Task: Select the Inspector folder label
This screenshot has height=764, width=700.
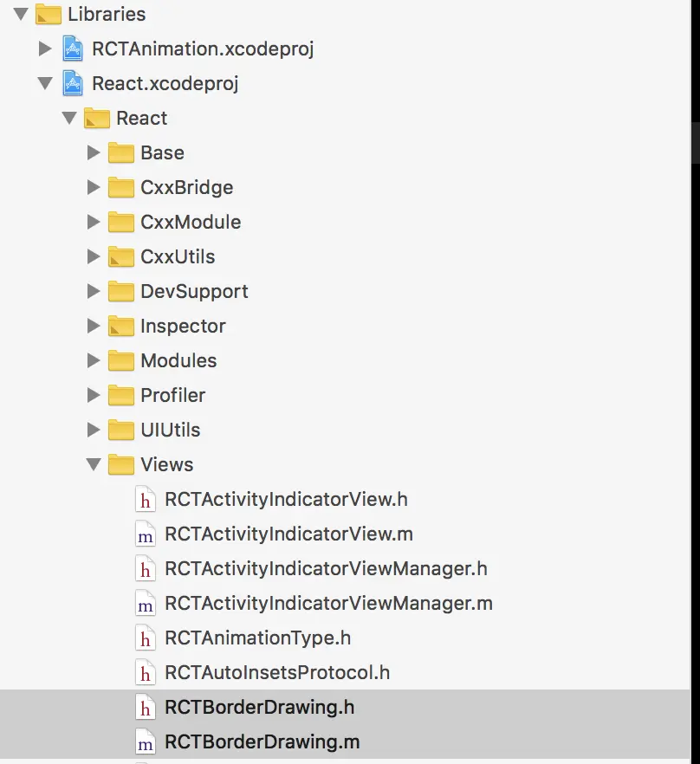Action: [183, 326]
